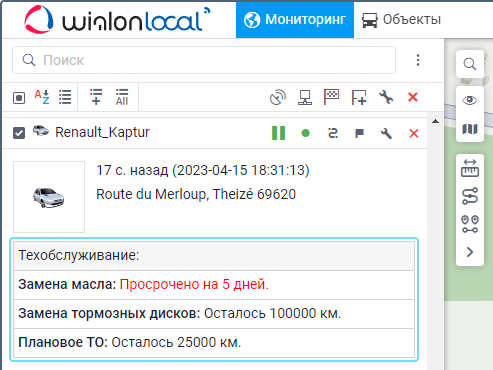Image resolution: width=493 pixels, height=370 pixels.
Task: Open the Объекты tab
Action: [x=402, y=19]
